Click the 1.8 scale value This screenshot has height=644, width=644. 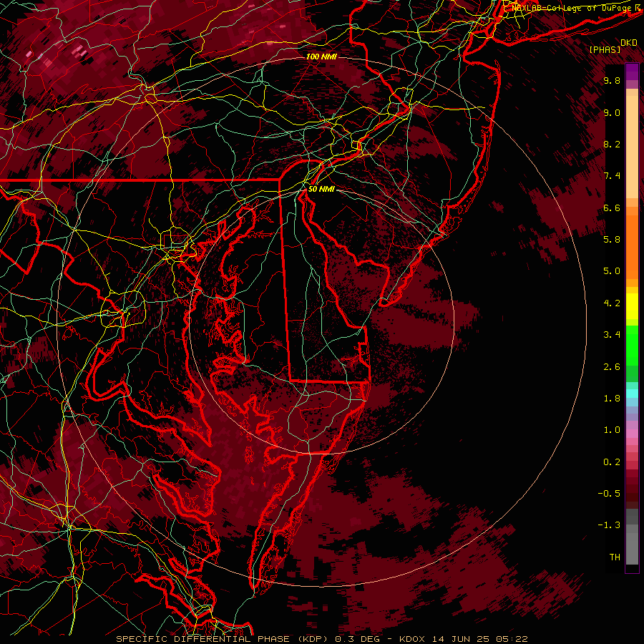click(x=612, y=398)
